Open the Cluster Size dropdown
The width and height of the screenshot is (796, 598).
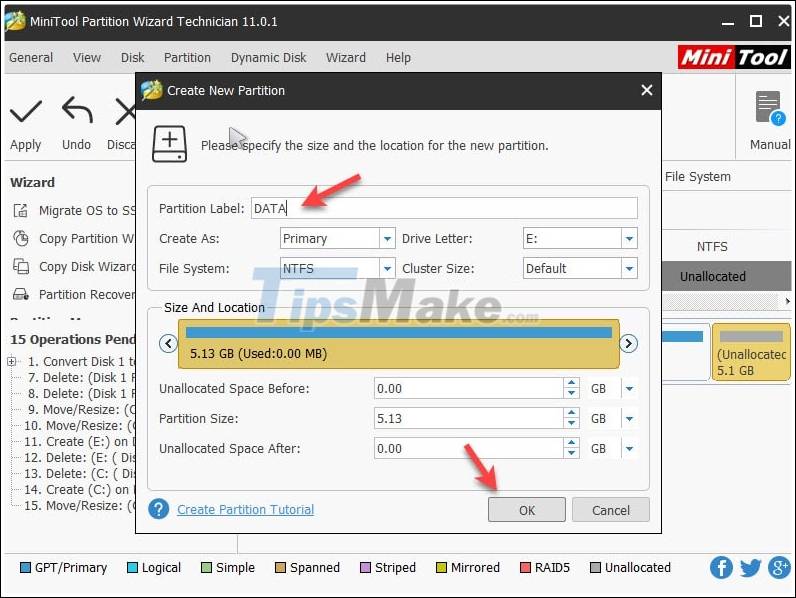629,268
